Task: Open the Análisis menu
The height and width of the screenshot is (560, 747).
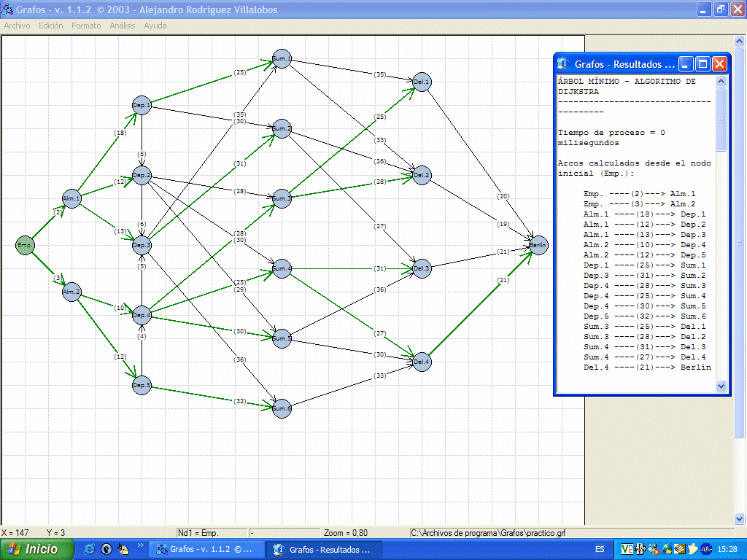Action: pyautogui.click(x=123, y=26)
